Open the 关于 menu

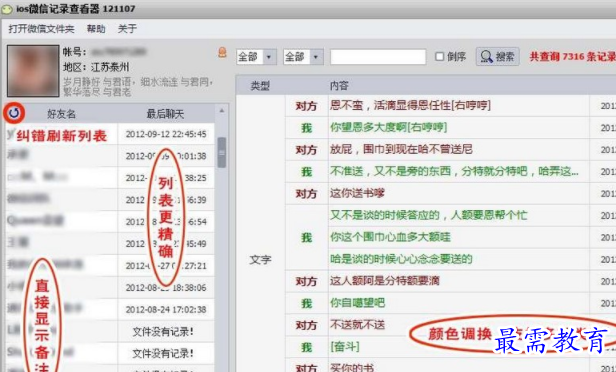127,29
